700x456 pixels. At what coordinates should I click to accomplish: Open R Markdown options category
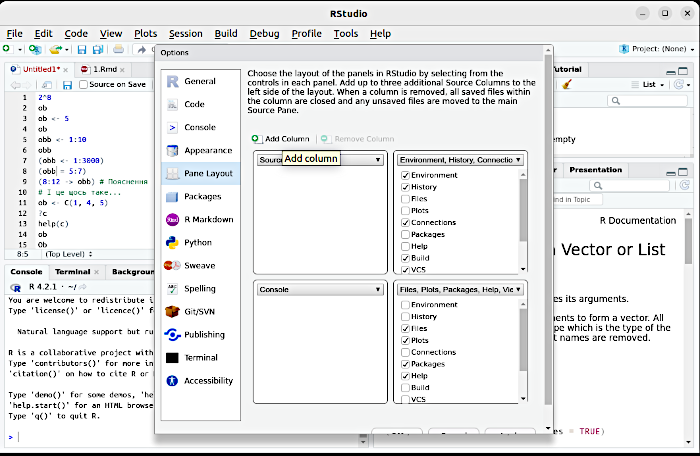pos(200,219)
